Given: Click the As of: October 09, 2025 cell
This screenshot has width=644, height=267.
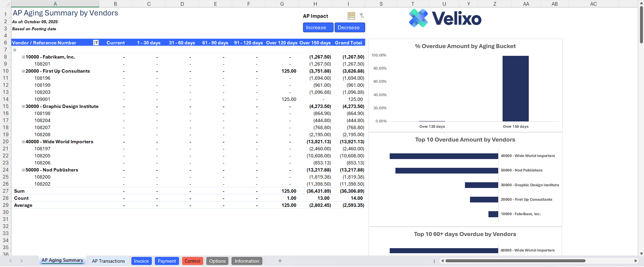Looking at the screenshot, I should click(35, 22).
